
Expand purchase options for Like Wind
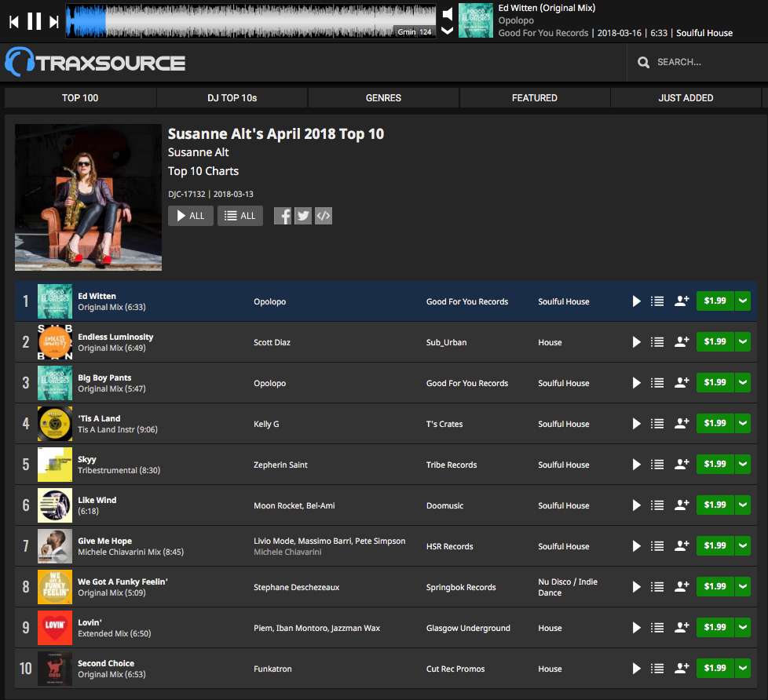tap(743, 505)
